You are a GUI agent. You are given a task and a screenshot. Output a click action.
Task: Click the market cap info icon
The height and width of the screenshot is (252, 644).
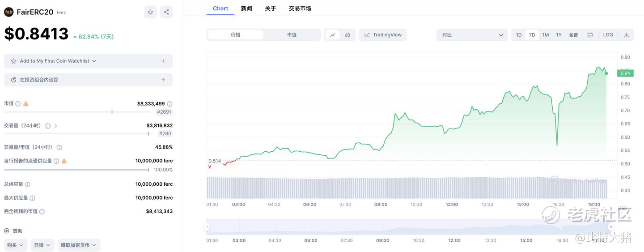18,104
